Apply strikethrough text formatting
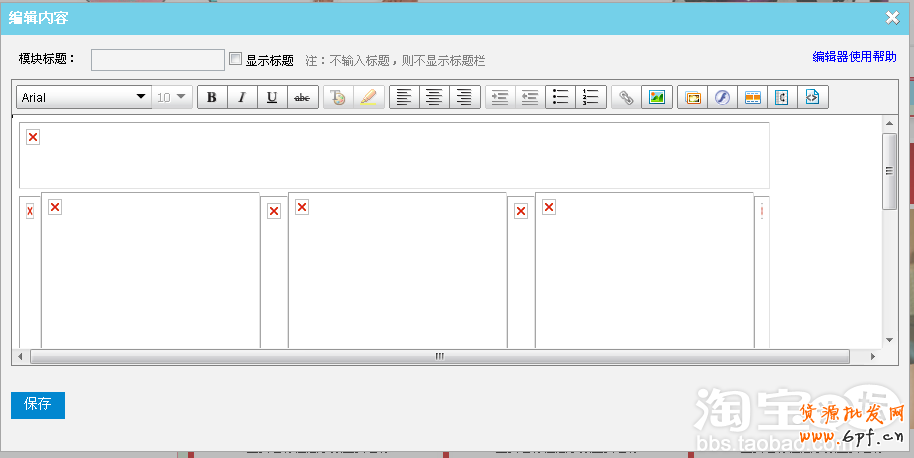This screenshot has width=914, height=458. [x=302, y=97]
